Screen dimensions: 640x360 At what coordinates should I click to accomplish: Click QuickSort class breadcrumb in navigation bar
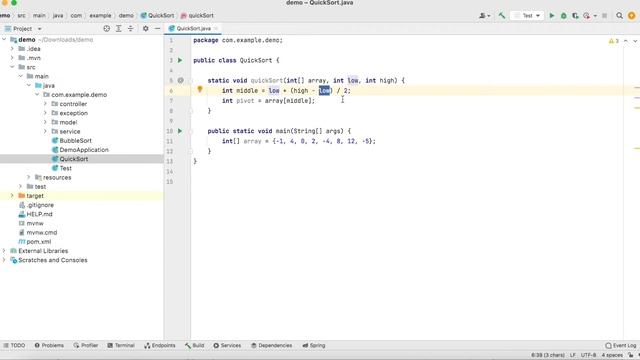[x=157, y=16]
